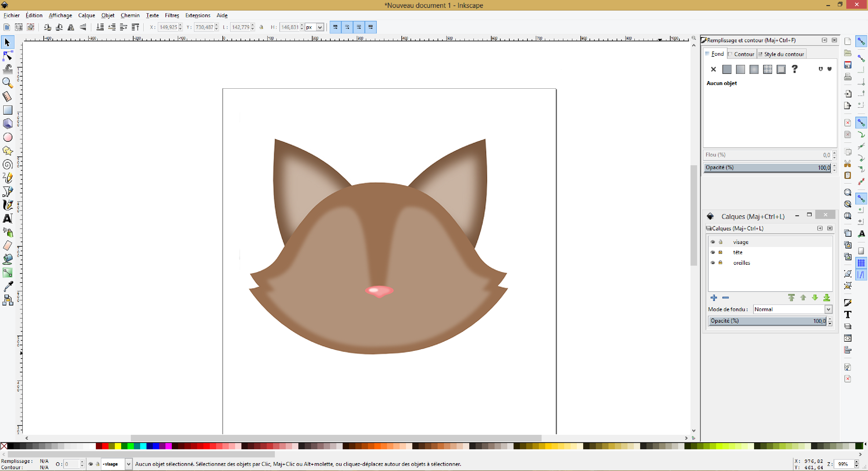Open the Mode de fondu dropdown
This screenshot has width=868, height=471.
pos(829,309)
